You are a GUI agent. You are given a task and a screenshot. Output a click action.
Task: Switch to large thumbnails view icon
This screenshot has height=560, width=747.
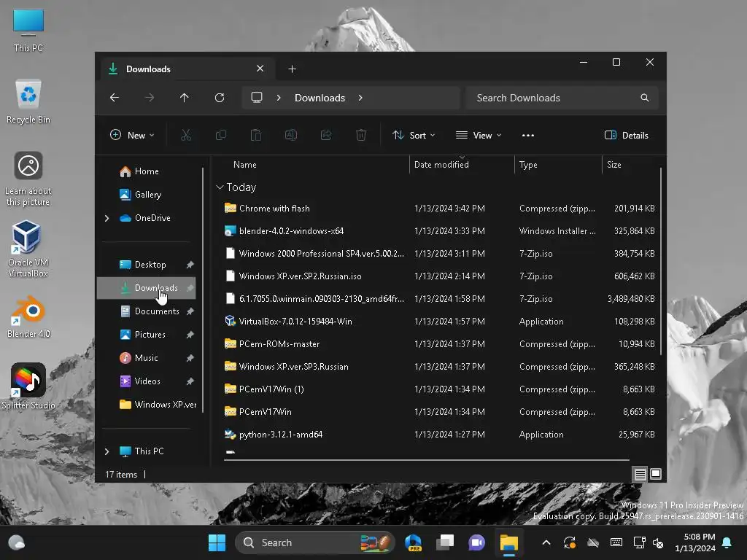tap(656, 474)
